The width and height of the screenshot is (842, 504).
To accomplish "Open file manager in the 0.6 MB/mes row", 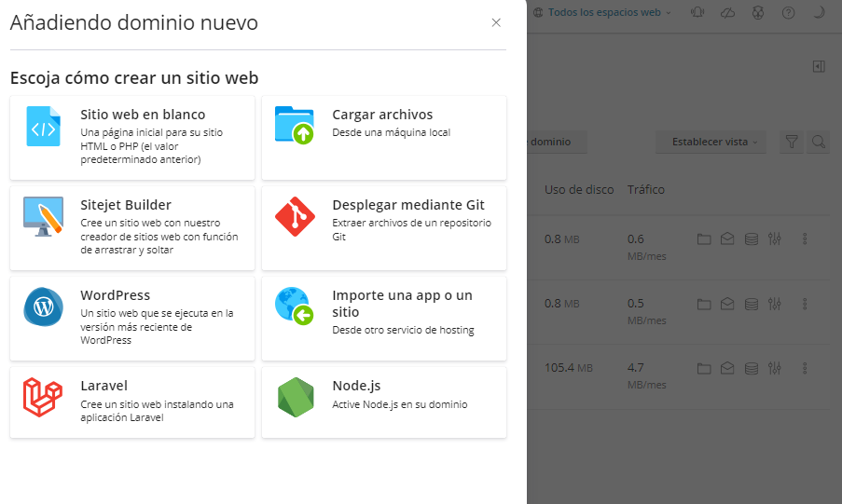I will [x=704, y=238].
